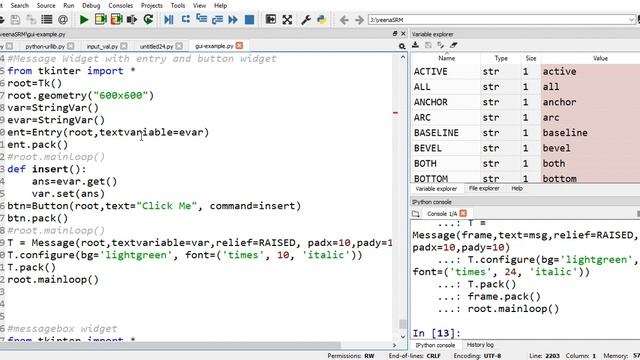Viewport: 640px width, 360px height.
Task: Switch to the python-urllib.py tab
Action: (x=45, y=46)
